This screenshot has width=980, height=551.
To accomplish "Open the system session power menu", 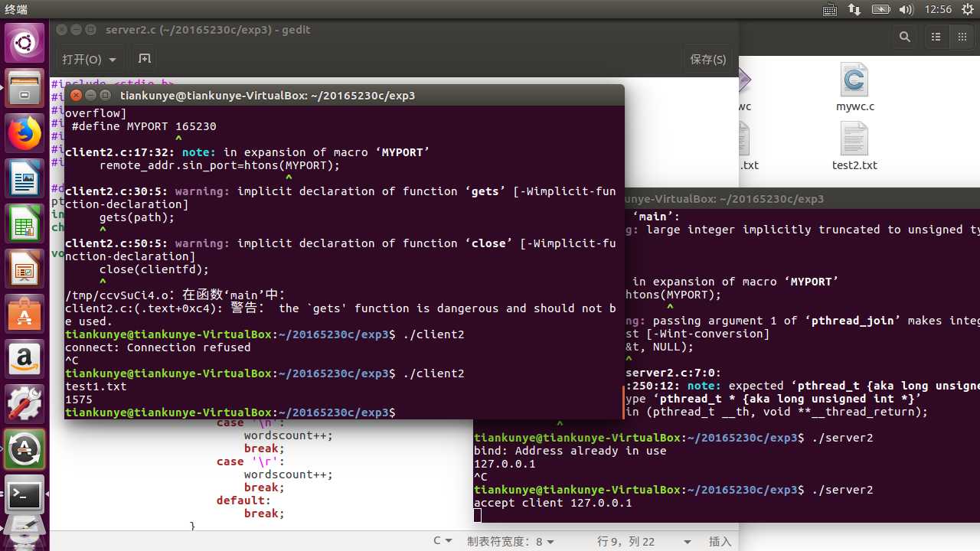I will point(967,10).
